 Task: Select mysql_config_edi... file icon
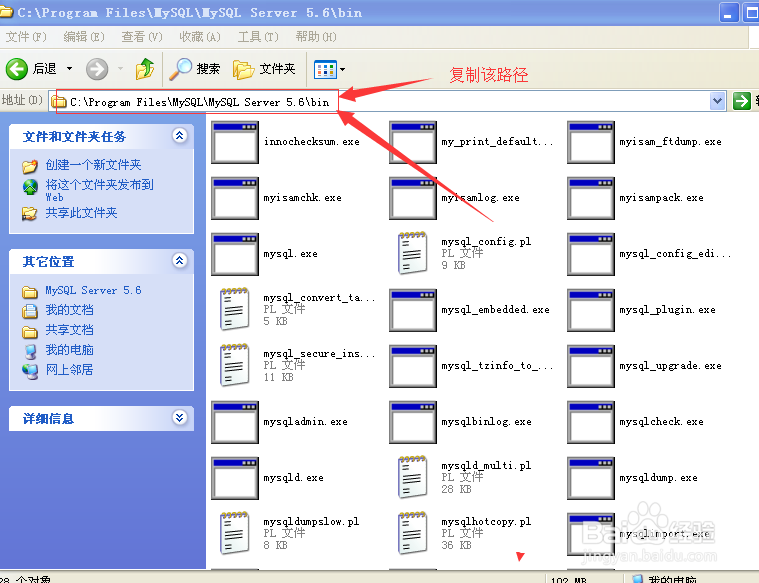[x=591, y=254]
